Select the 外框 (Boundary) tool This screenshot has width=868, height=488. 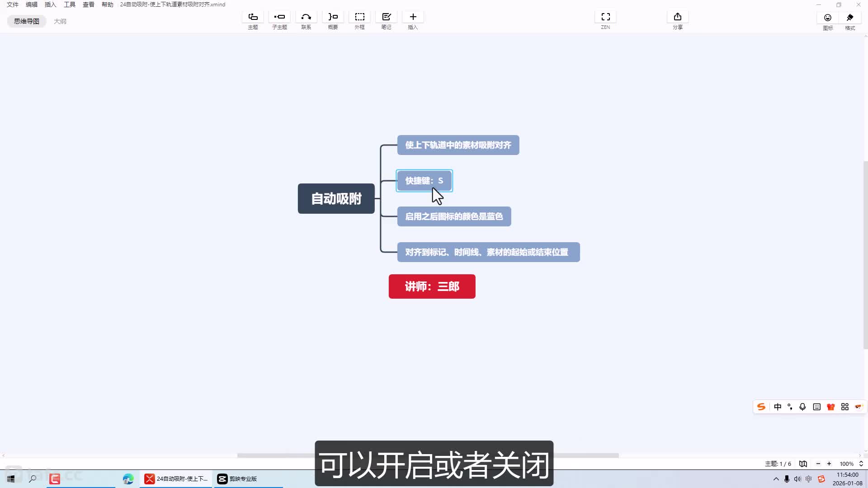click(359, 17)
